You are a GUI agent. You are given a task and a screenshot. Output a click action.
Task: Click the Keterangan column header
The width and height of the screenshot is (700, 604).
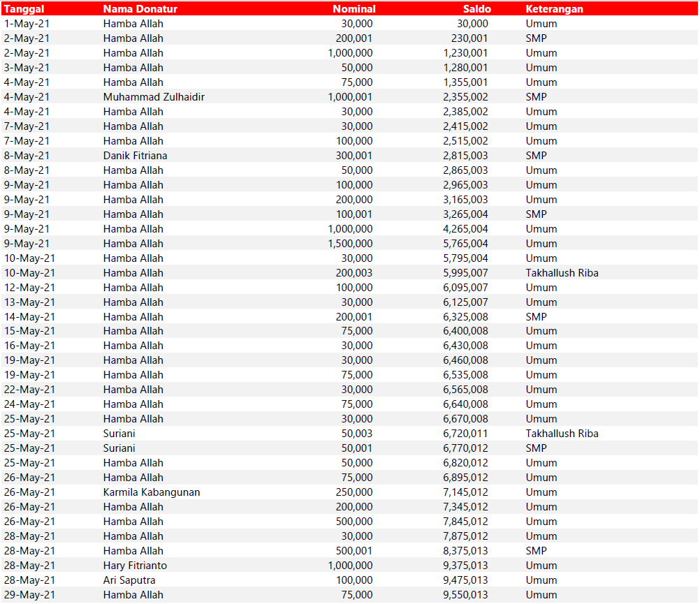click(x=554, y=9)
